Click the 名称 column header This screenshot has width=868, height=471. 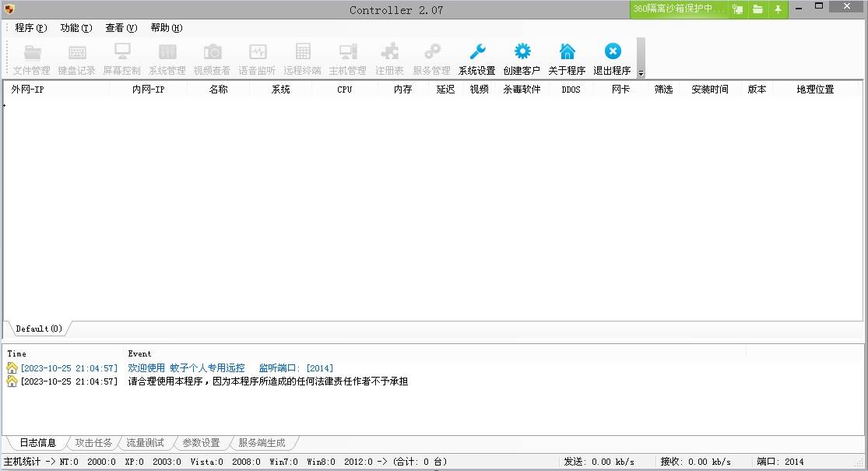tap(218, 89)
